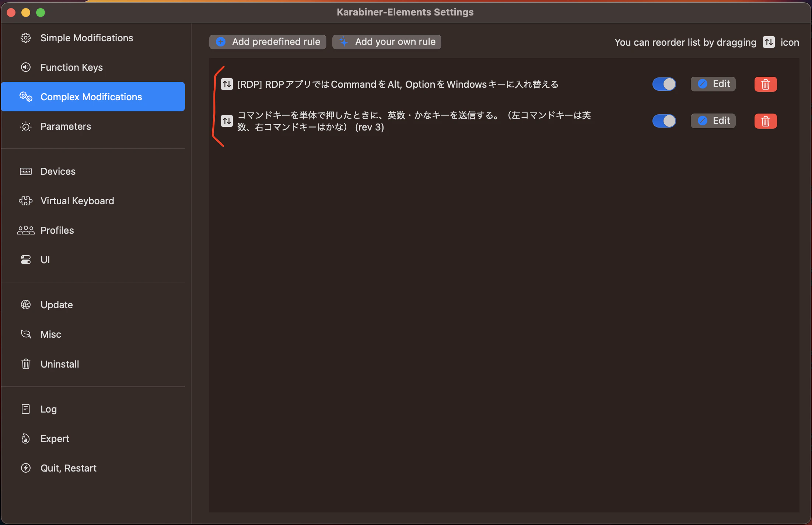Select Quit, Restart in the sidebar

pyautogui.click(x=68, y=468)
